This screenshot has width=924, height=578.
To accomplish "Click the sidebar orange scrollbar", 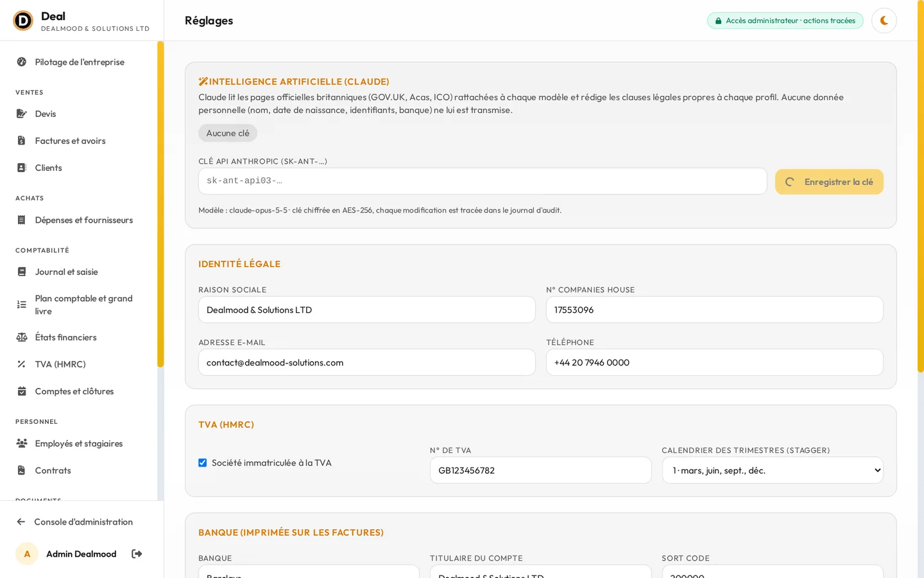I will (x=160, y=204).
